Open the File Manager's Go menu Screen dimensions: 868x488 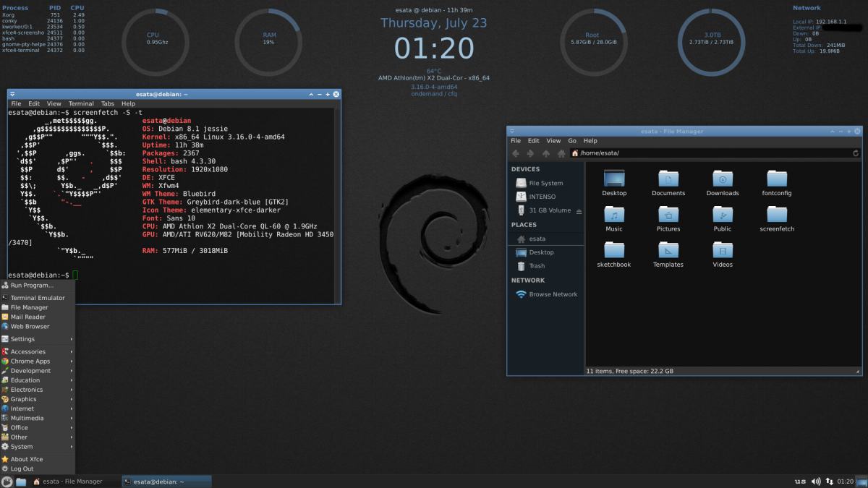572,141
